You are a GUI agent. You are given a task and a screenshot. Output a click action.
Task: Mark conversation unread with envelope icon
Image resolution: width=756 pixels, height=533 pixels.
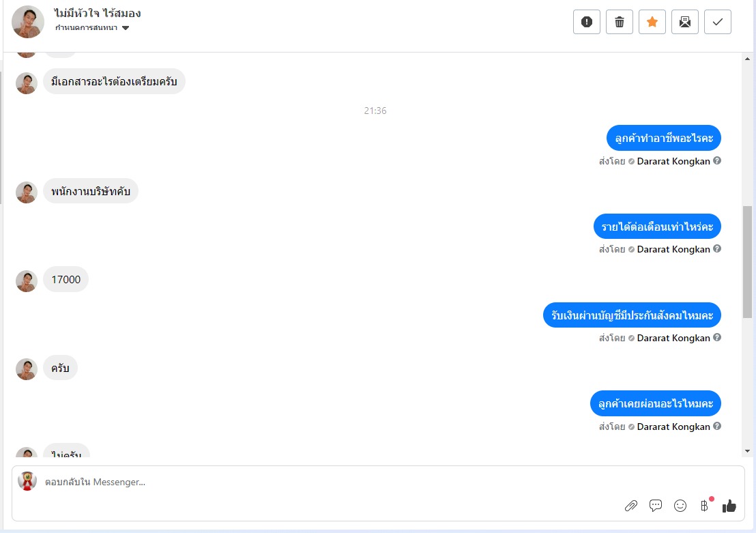point(684,22)
